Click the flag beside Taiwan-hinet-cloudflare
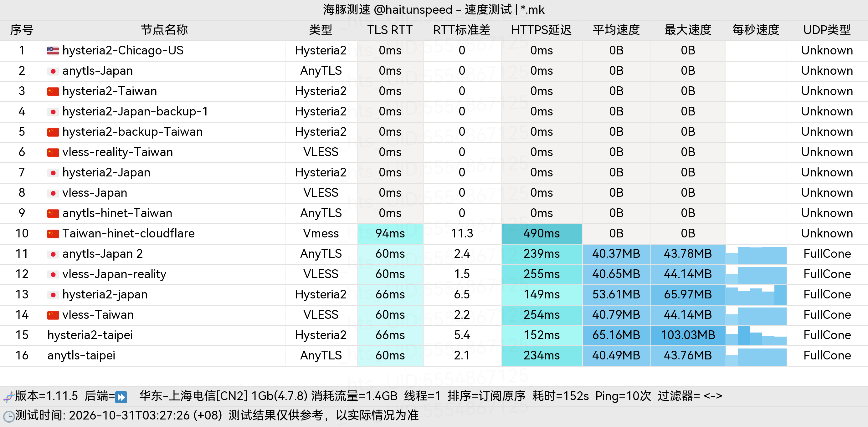Screen dimensions: 868x427 click(x=53, y=234)
